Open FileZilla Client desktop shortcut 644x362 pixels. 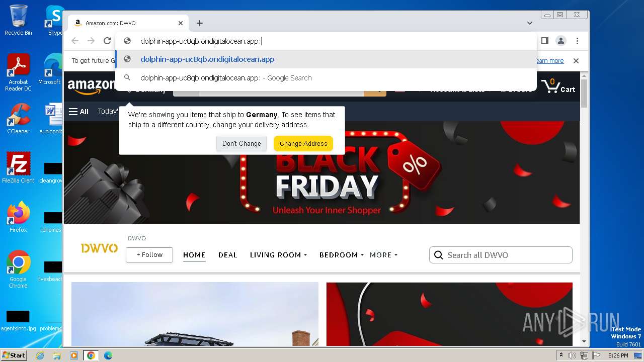pos(18,167)
